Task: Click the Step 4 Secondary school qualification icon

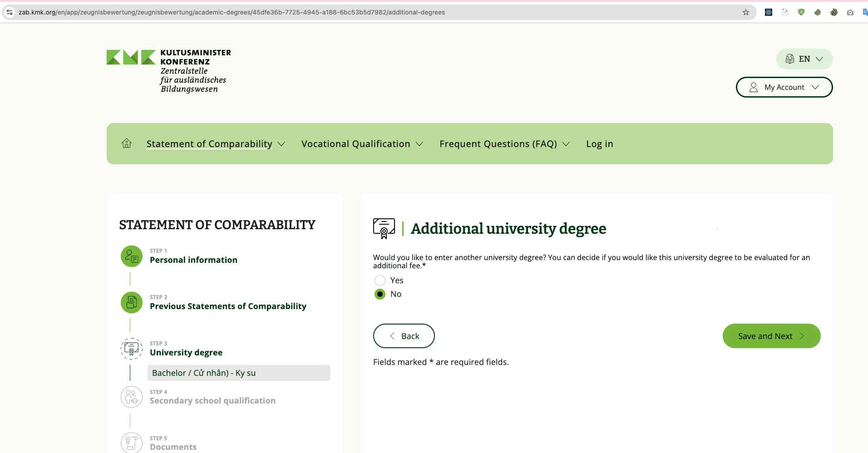Action: tap(131, 397)
